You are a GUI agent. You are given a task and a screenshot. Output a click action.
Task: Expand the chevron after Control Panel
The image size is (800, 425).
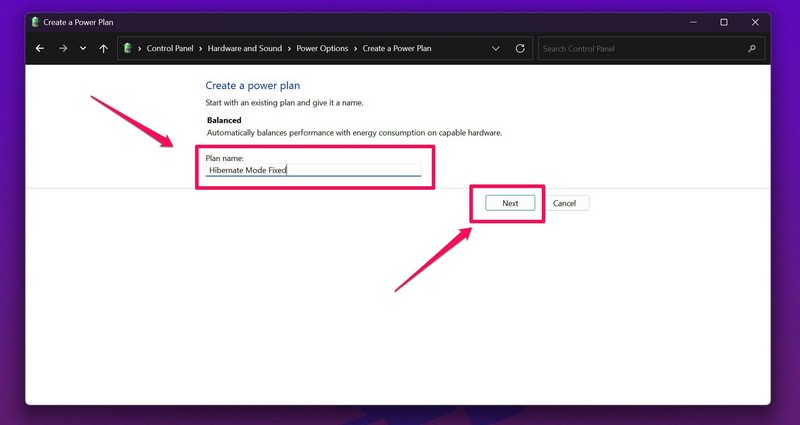(202, 48)
